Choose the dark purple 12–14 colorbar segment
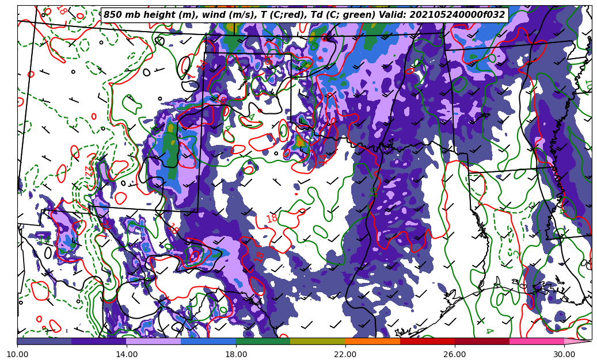597x364 pixels. click(x=99, y=341)
